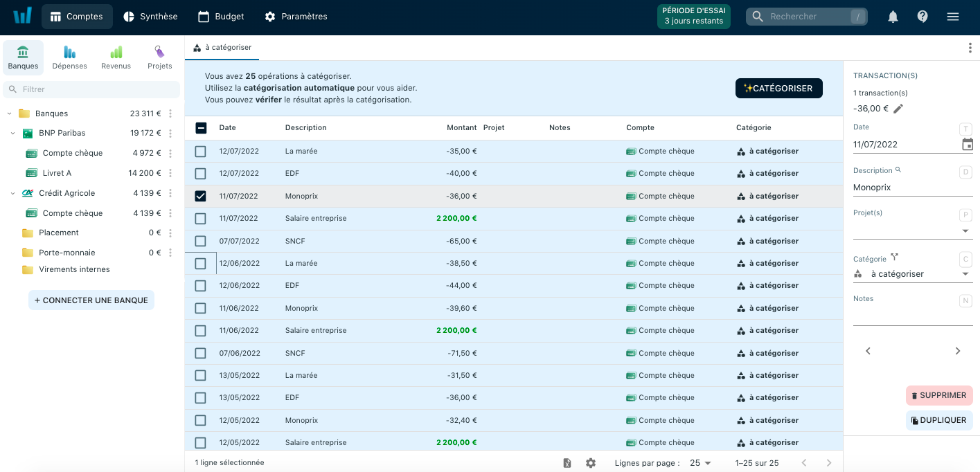Click the help question mark icon
The height and width of the screenshot is (472, 980).
pyautogui.click(x=923, y=17)
